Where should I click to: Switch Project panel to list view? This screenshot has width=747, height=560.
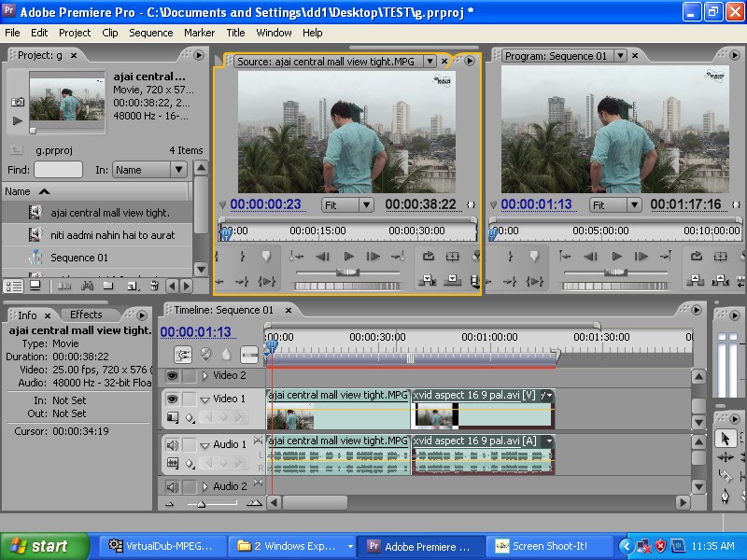[x=13, y=287]
